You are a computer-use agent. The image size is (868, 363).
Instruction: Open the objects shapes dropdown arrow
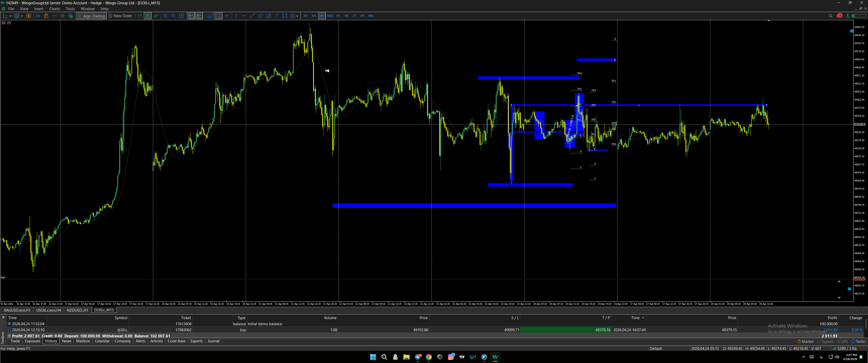point(297,16)
